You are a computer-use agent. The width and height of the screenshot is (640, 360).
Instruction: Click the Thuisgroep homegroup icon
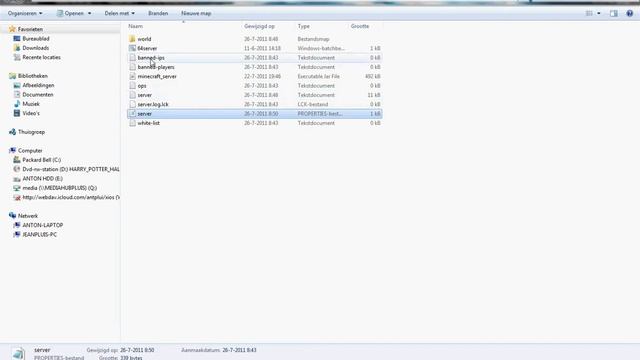coord(12,132)
